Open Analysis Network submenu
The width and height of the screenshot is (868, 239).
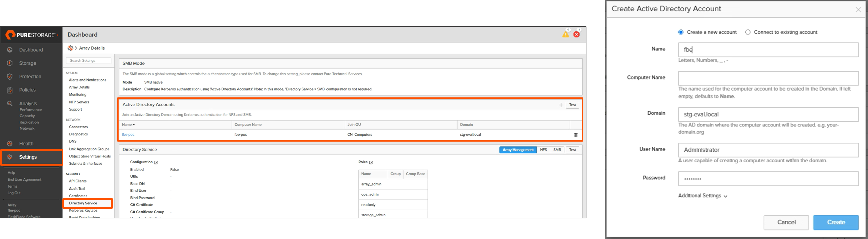(27, 128)
